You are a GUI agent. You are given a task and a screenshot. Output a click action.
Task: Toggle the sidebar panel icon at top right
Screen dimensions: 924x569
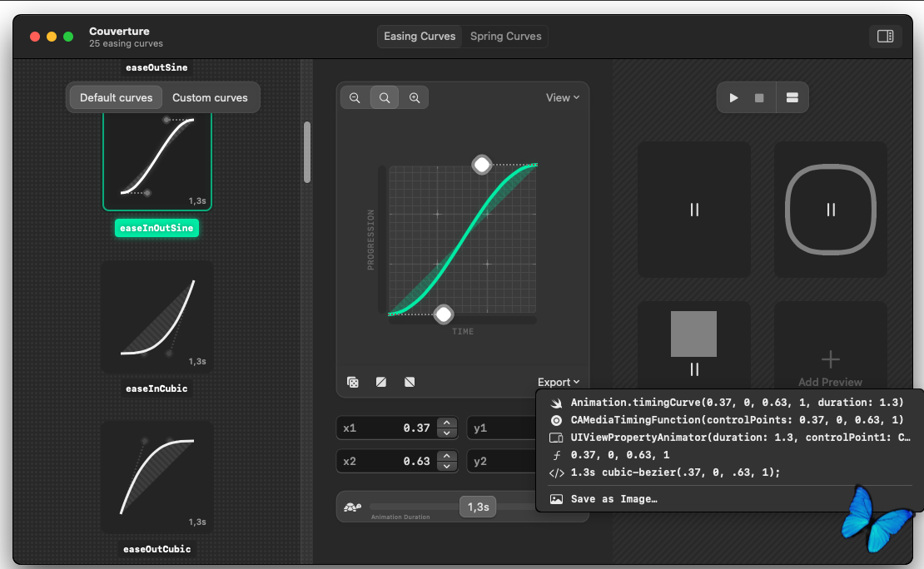[x=885, y=37]
